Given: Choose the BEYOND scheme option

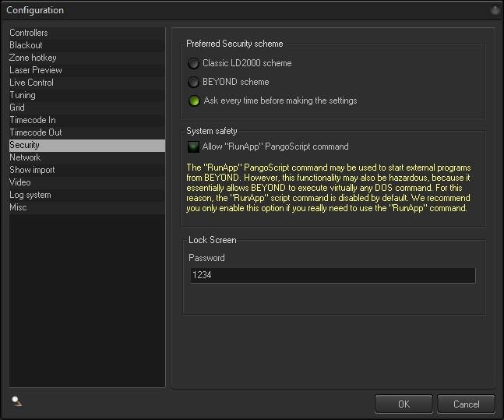Looking at the screenshot, I should [193, 82].
